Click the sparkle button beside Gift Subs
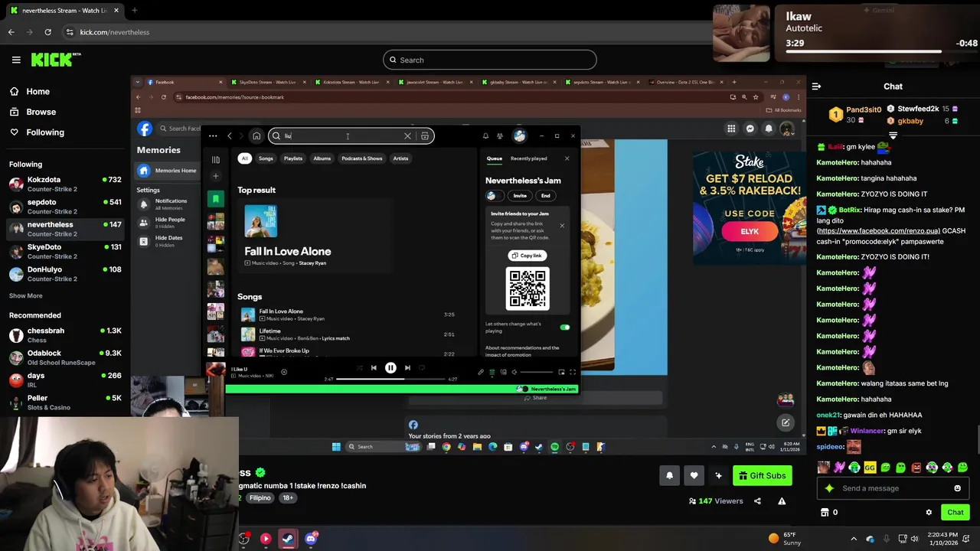 point(718,475)
